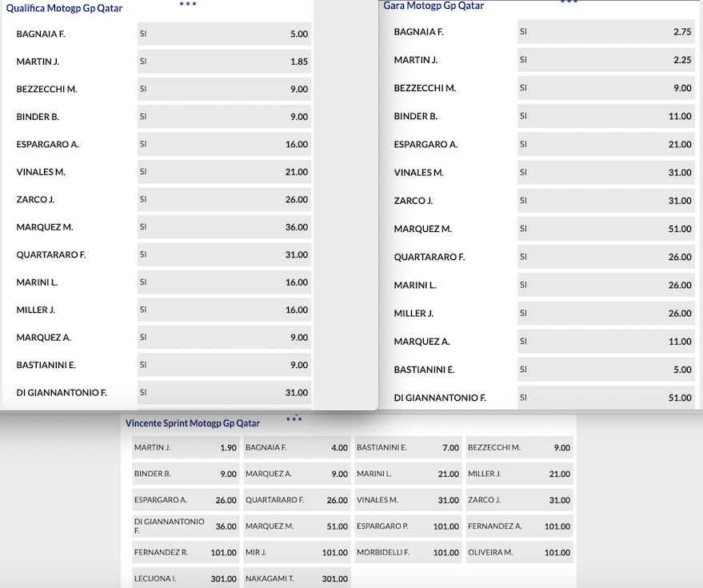The height and width of the screenshot is (588, 703).
Task: Pick Bagnaia F. at 4.00 in Sprint winner
Action: point(297,448)
